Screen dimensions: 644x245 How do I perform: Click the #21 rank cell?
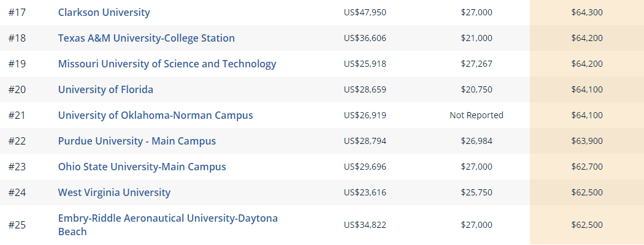click(x=17, y=115)
